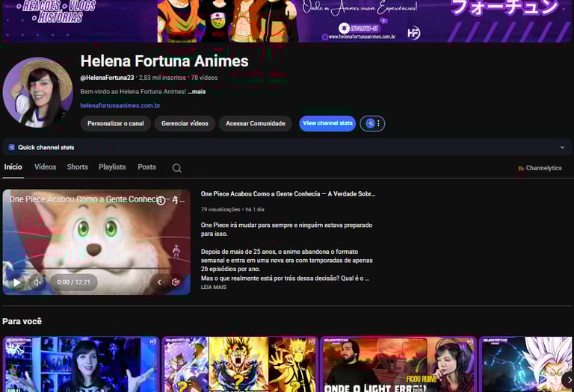574x392 pixels.
Task: Open the Channelytics link
Action: pos(540,168)
